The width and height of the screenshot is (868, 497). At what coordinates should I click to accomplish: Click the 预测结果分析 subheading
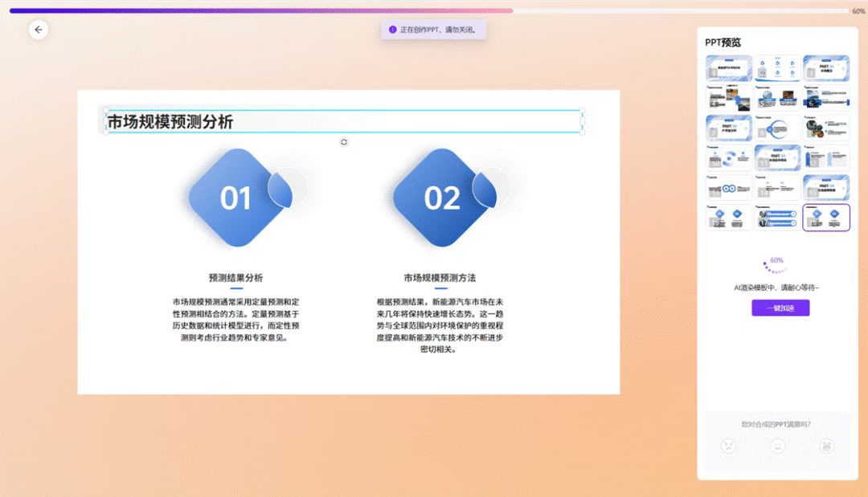235,278
